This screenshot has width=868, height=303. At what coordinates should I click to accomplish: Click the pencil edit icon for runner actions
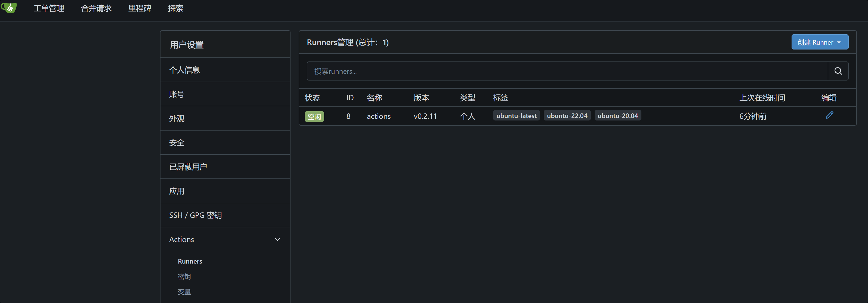[829, 116]
